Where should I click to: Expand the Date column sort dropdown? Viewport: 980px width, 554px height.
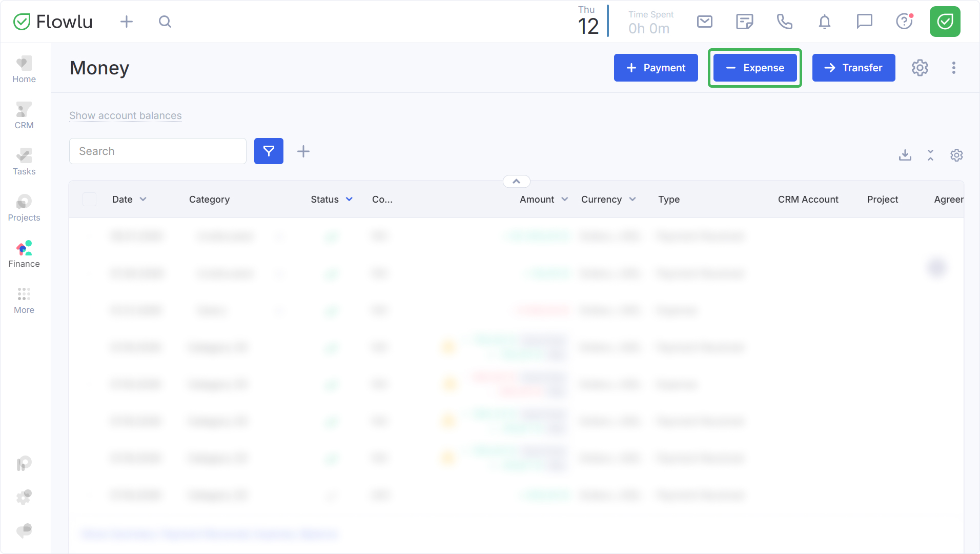(143, 200)
